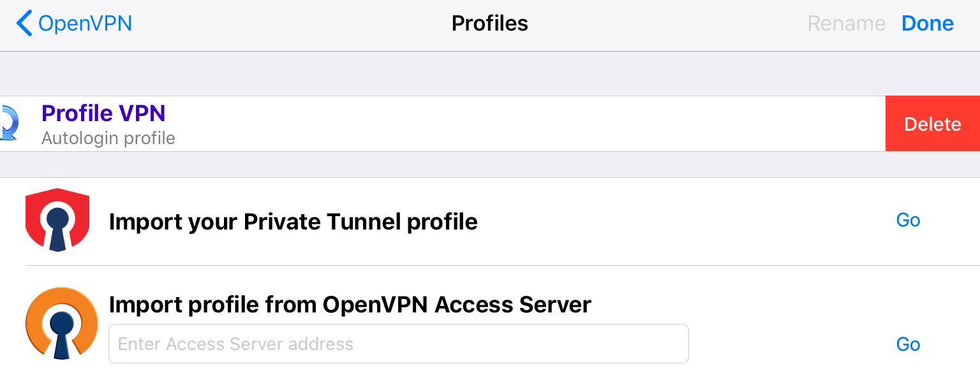Click the Autologin profile subtitle

(x=108, y=138)
